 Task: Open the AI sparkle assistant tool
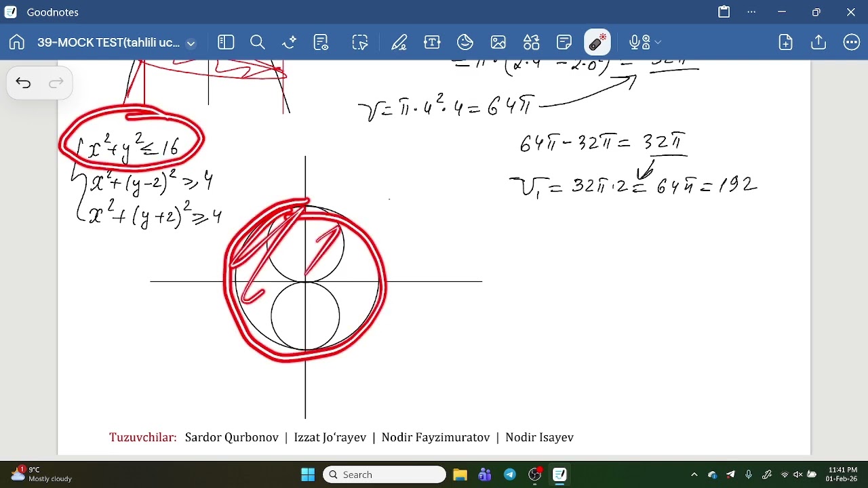click(290, 43)
